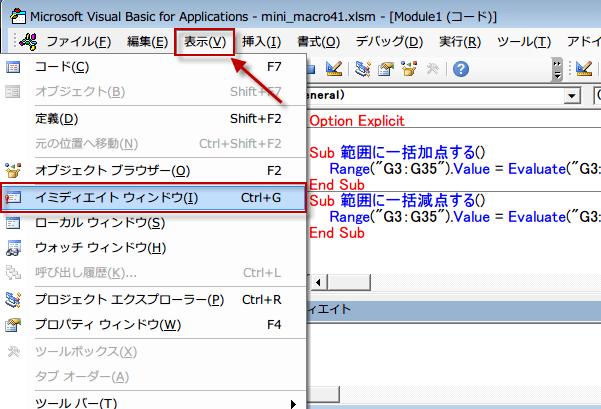The image size is (601, 409).
Task: Click inside the Immediate window input area
Action: click(454, 353)
